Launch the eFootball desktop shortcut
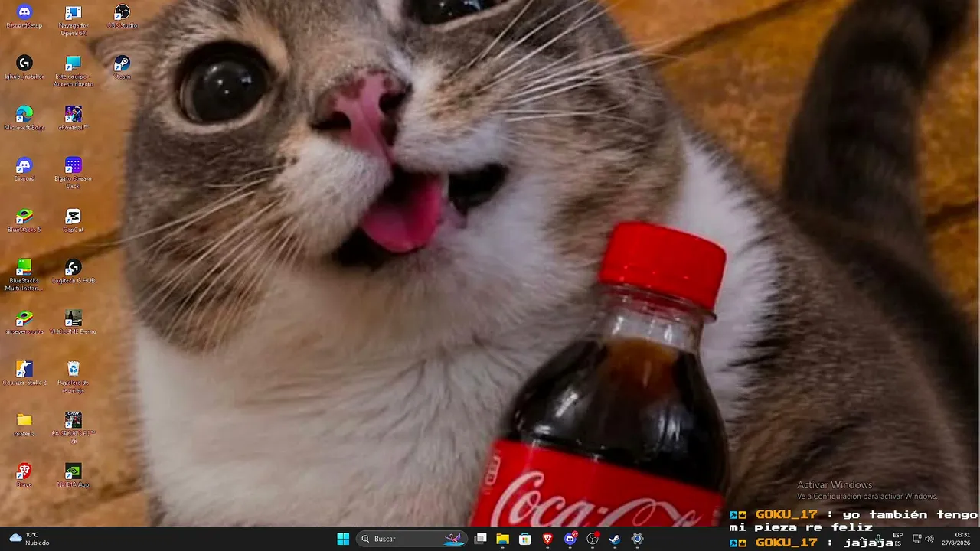This screenshot has height=551, width=980. 73,119
